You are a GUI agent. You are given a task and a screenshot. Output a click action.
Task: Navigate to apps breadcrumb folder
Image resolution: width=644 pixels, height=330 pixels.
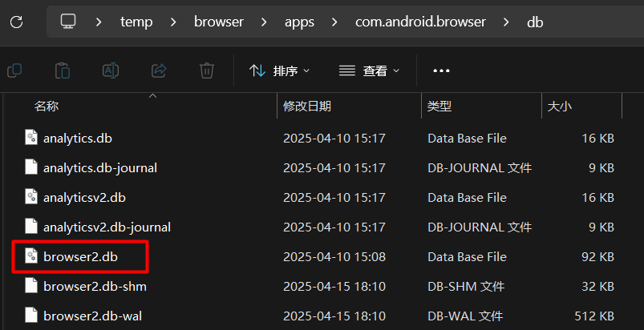click(299, 22)
